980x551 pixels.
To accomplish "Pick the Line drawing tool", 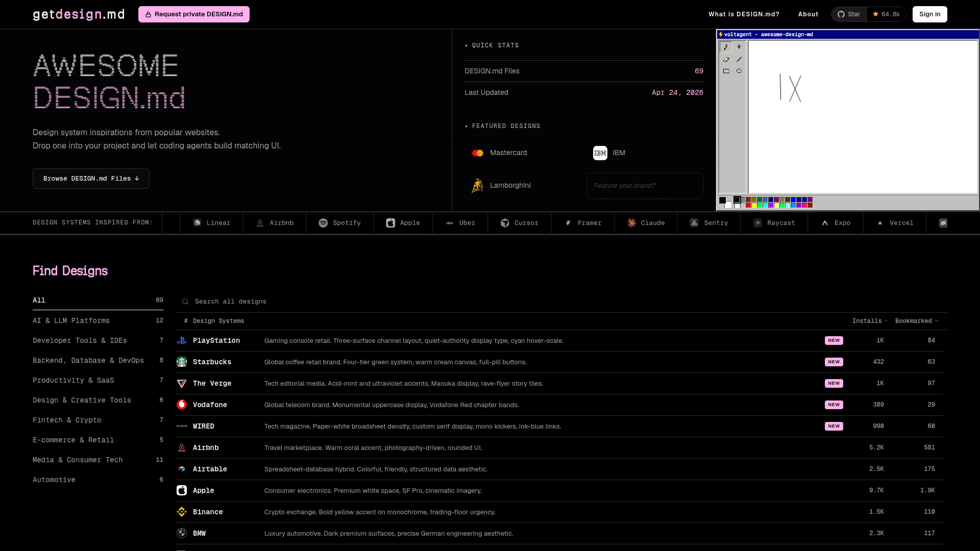I will click(740, 59).
